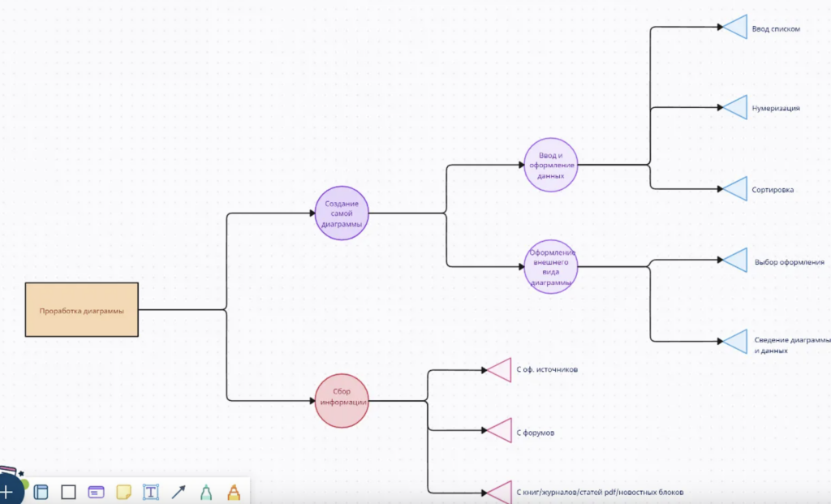The image size is (831, 504).
Task: Click the Нумеризация label
Action: pos(776,108)
